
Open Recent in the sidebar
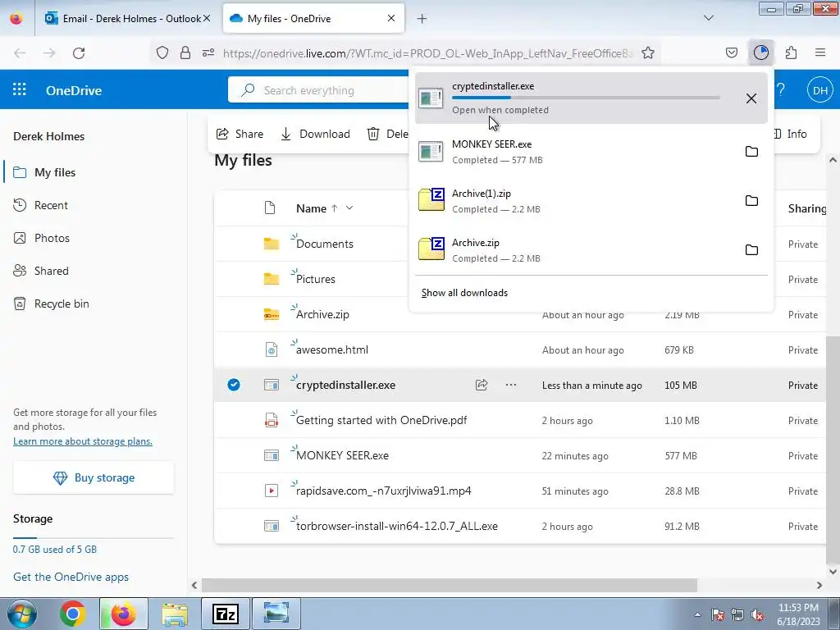click(51, 205)
